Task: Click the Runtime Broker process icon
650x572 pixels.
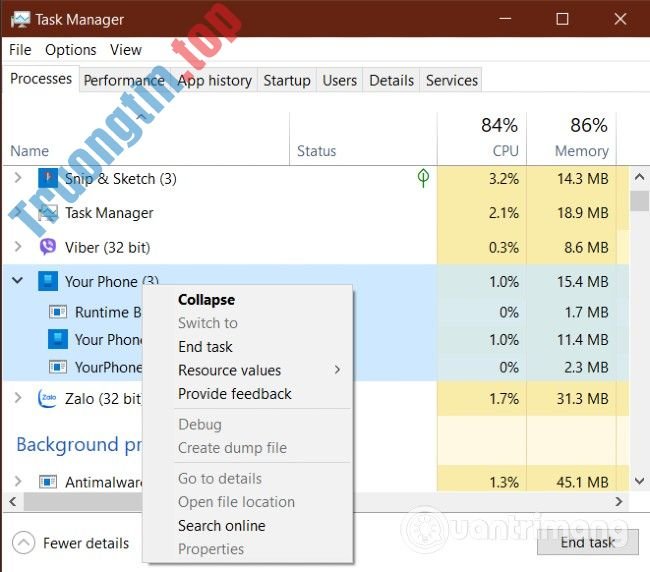Action: tap(58, 312)
